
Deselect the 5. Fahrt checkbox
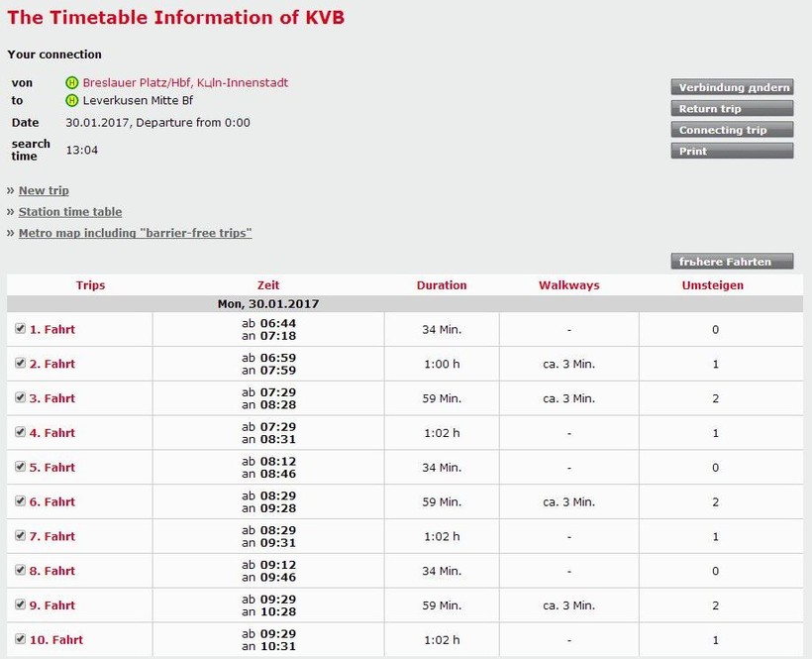20,467
